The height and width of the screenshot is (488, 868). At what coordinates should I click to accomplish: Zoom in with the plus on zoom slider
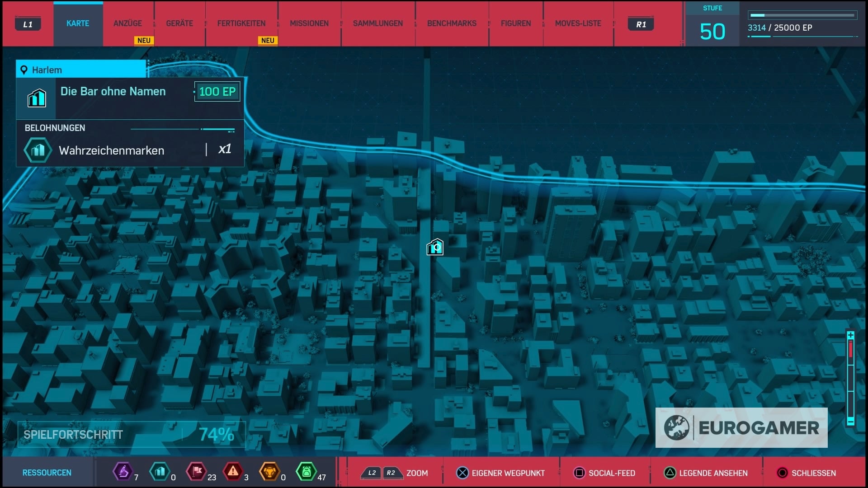(850, 335)
